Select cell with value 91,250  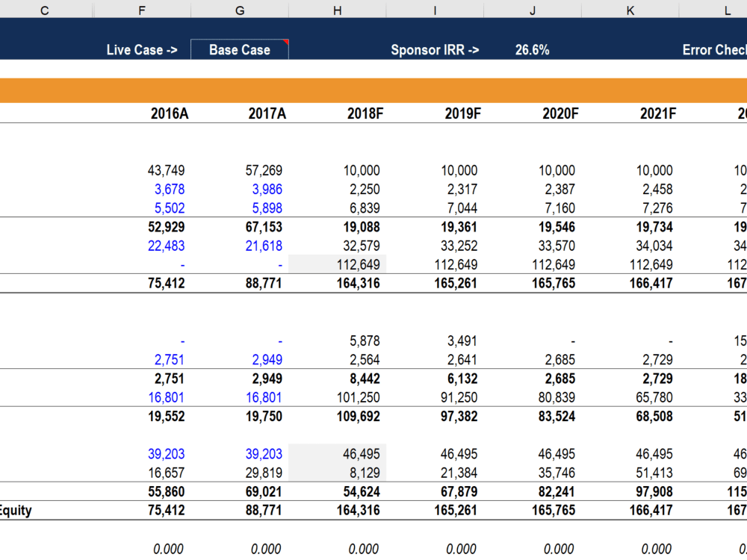click(459, 397)
